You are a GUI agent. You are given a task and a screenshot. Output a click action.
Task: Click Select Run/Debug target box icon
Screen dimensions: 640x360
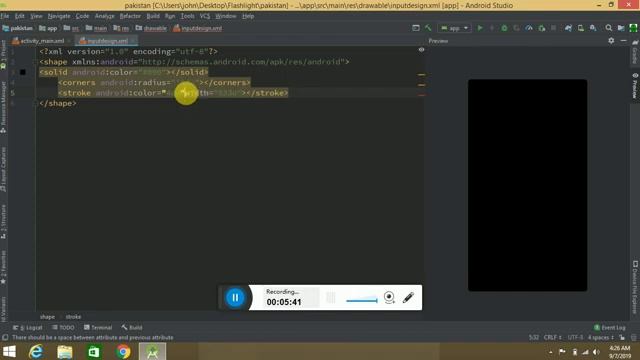pos(416,28)
